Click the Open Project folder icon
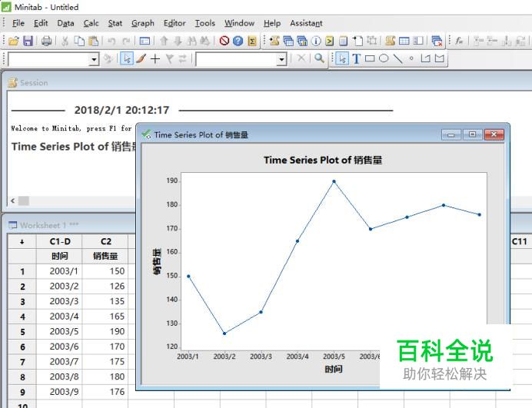532x408 pixels. (13, 41)
